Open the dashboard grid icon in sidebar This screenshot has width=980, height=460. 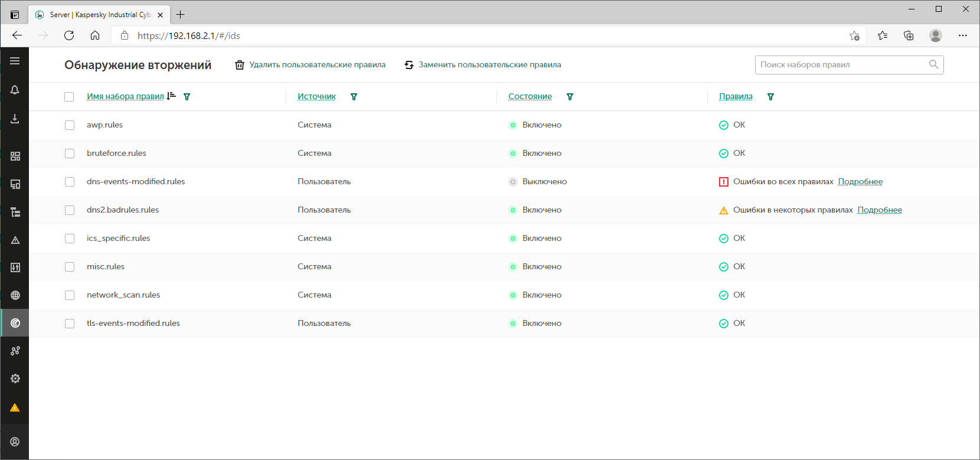(15, 156)
